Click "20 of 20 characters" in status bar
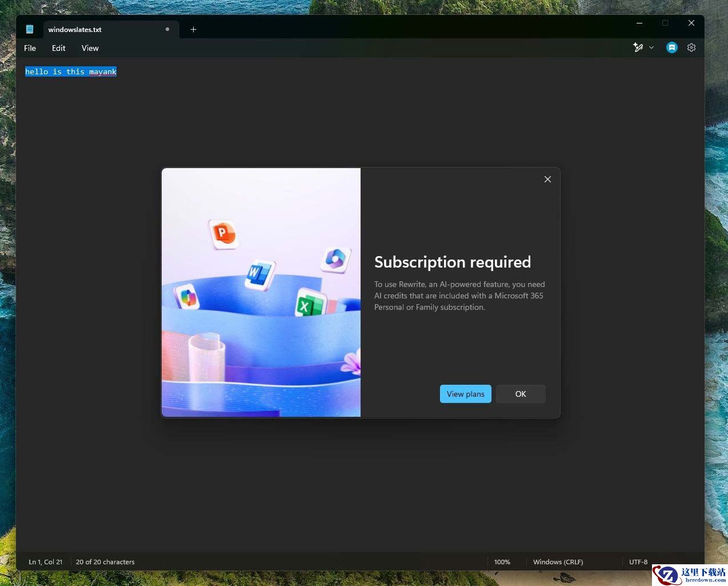Image resolution: width=728 pixels, height=586 pixels. pos(105,562)
